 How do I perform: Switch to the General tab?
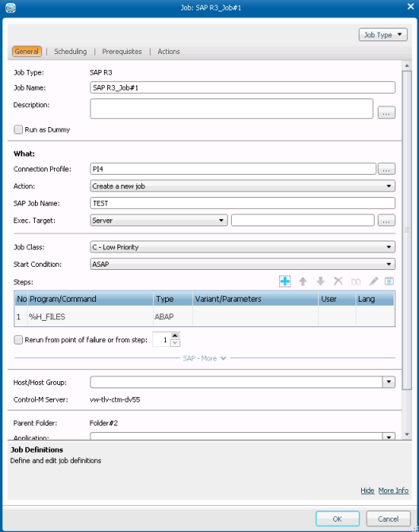tap(27, 52)
